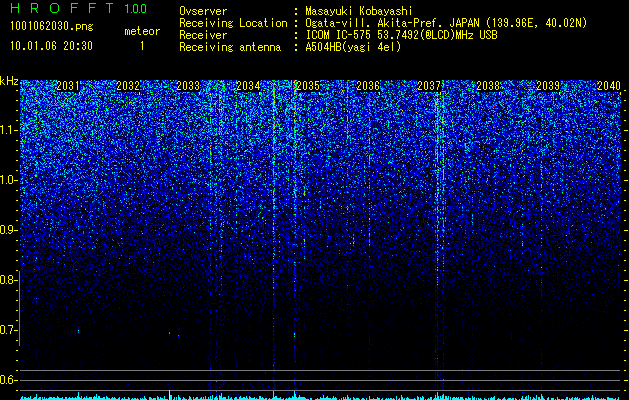Click the 'Receiving Location' label

pyautogui.click(x=233, y=23)
